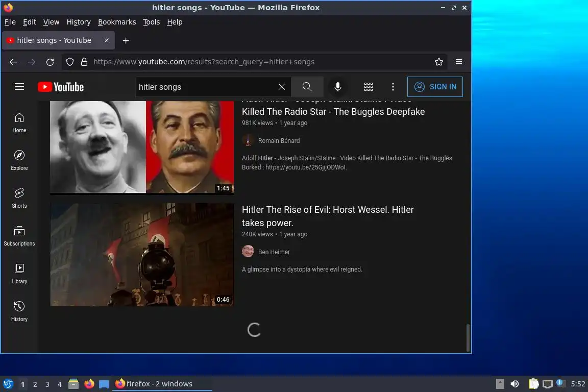Launch Firefox from the taskbar quick launcher

pyautogui.click(x=89, y=384)
